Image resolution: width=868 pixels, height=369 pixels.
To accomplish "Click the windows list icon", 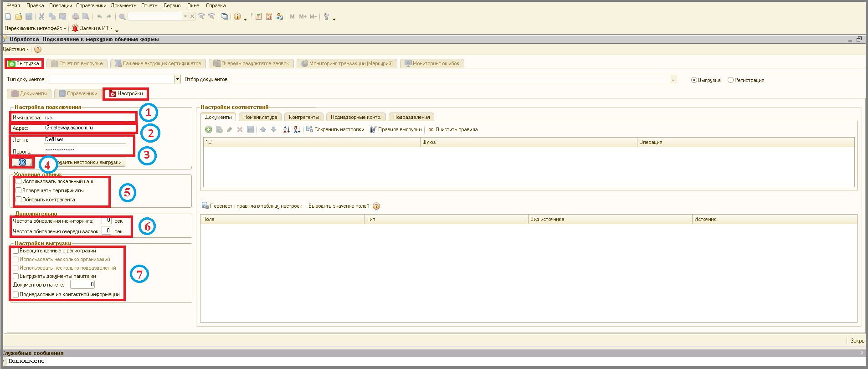I will (225, 16).
